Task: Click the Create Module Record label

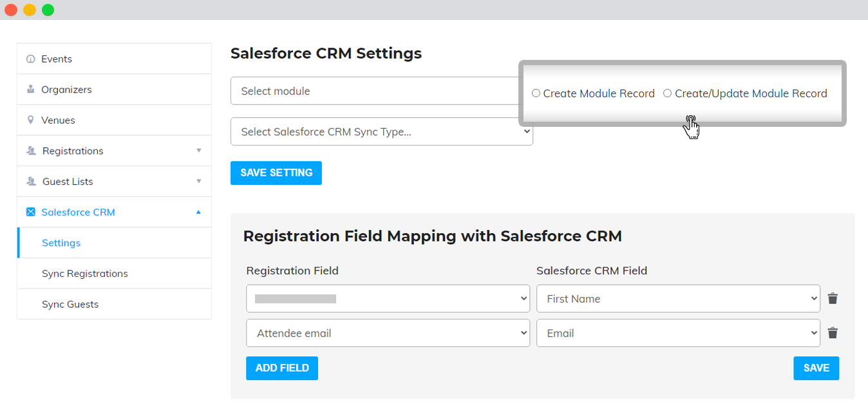Action: coord(599,93)
